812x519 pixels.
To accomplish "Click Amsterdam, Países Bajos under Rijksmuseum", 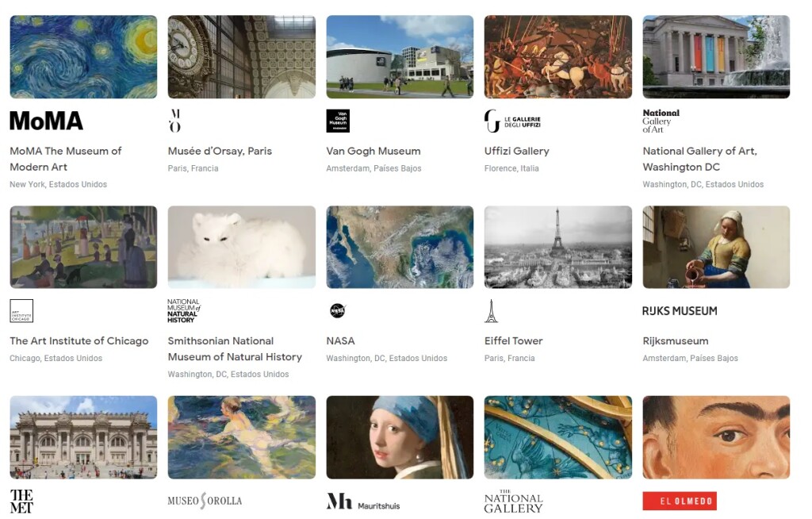I will [x=691, y=358].
